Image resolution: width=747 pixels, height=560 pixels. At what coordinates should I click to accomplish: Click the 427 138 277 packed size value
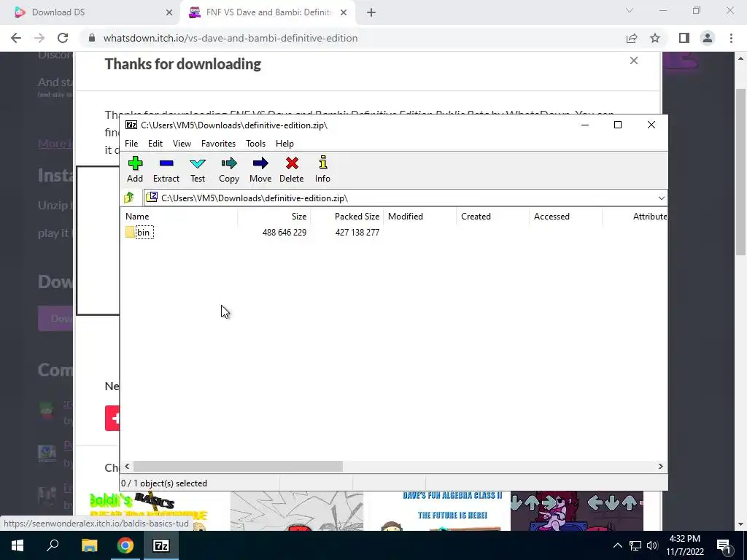pyautogui.click(x=357, y=233)
